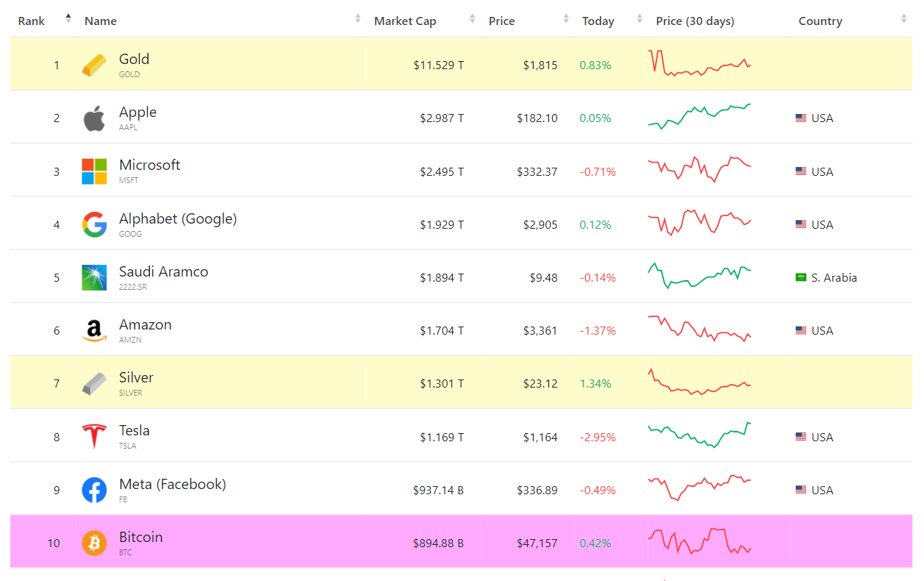
Task: Click Meta market cap $937.14 B
Action: click(x=438, y=491)
